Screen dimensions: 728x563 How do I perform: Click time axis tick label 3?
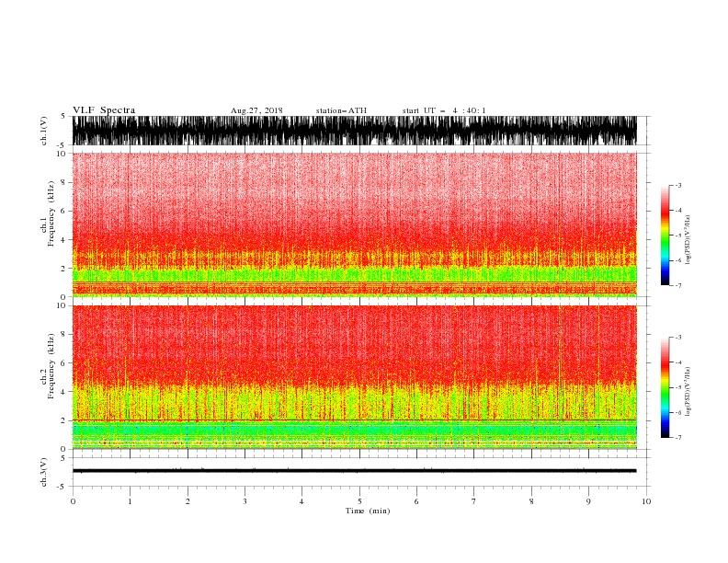click(245, 501)
